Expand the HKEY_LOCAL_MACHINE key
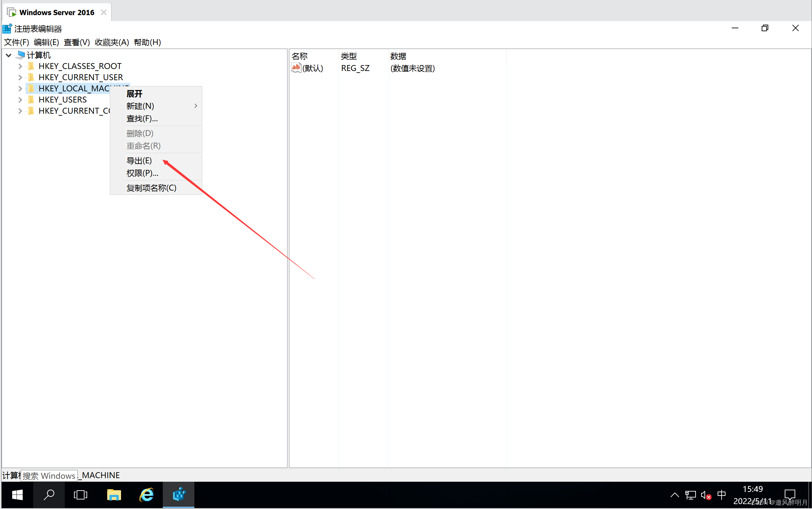 click(x=20, y=88)
